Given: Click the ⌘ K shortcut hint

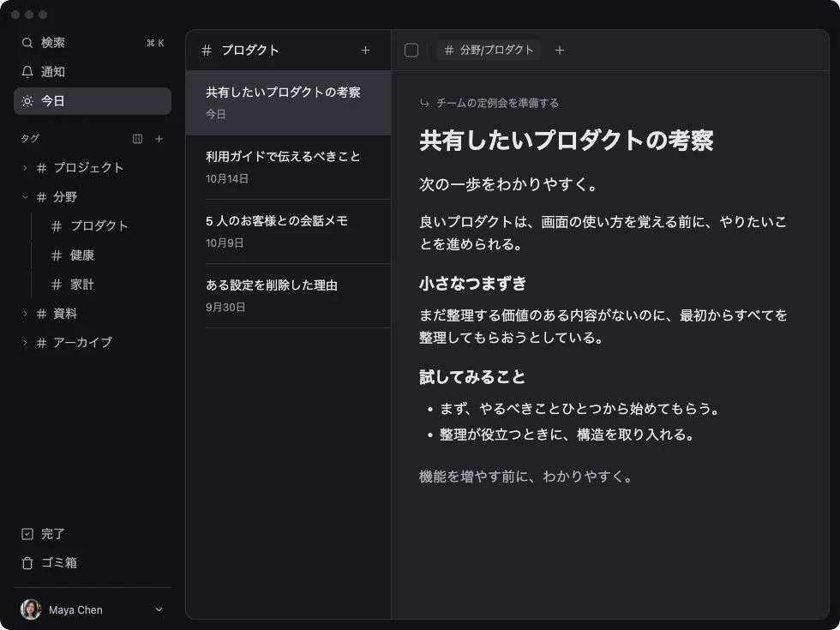Looking at the screenshot, I should click(155, 43).
